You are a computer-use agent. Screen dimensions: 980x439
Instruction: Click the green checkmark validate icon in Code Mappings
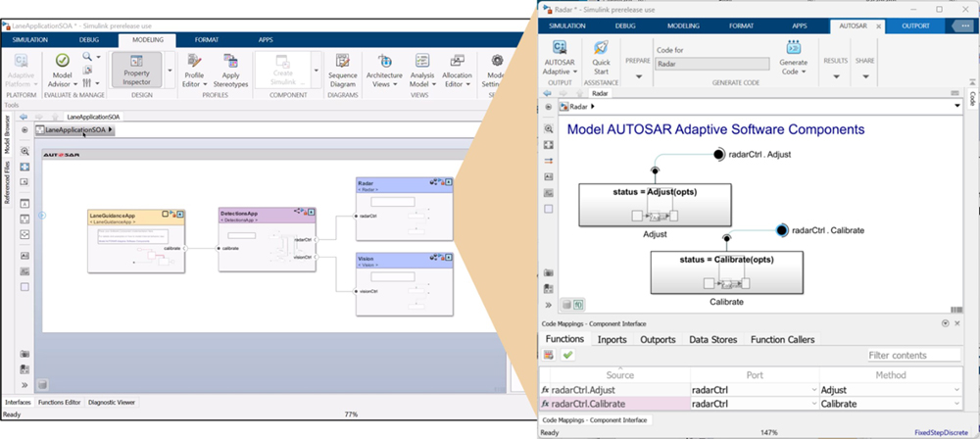pos(566,355)
